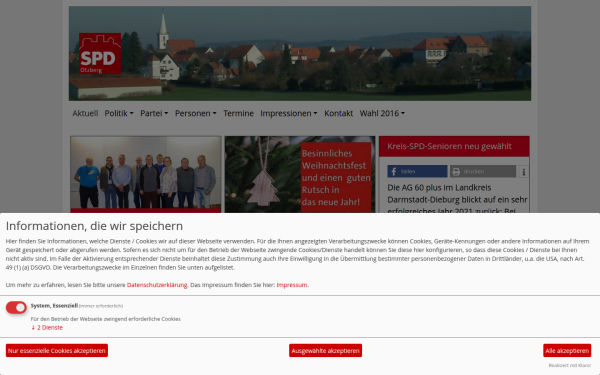Open the Wahl 2016 dropdown menu

pyautogui.click(x=382, y=113)
